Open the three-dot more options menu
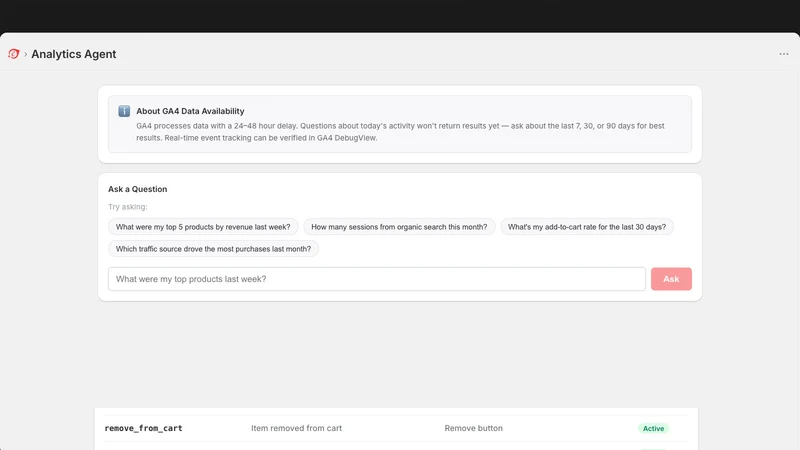Viewport: 800px width, 450px height. (x=784, y=54)
